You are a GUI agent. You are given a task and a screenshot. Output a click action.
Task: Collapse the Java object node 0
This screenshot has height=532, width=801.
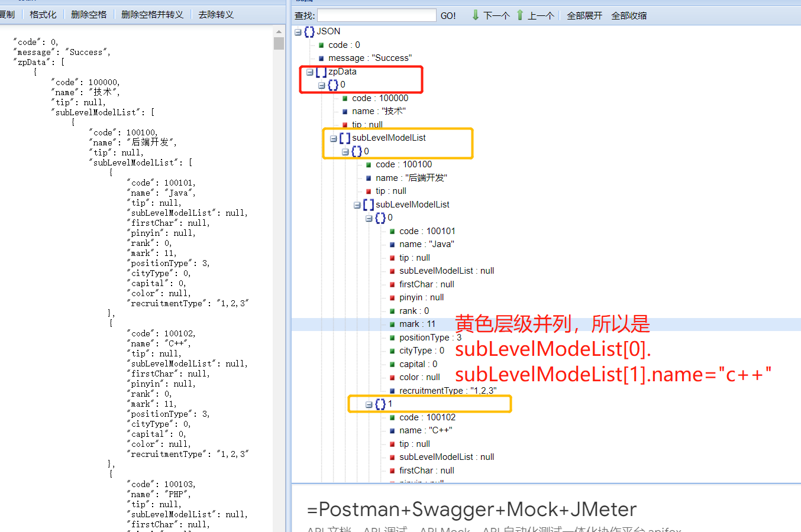pyautogui.click(x=369, y=218)
